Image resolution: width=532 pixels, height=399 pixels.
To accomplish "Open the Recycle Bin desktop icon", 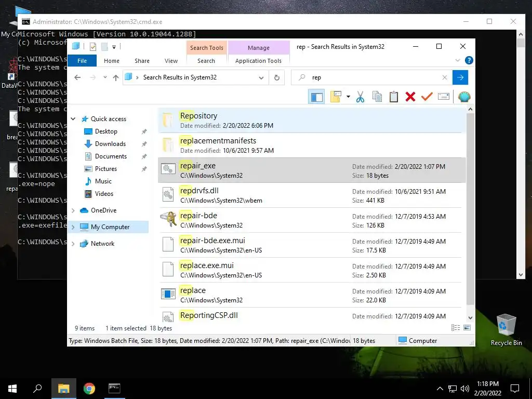I will pyautogui.click(x=506, y=329).
